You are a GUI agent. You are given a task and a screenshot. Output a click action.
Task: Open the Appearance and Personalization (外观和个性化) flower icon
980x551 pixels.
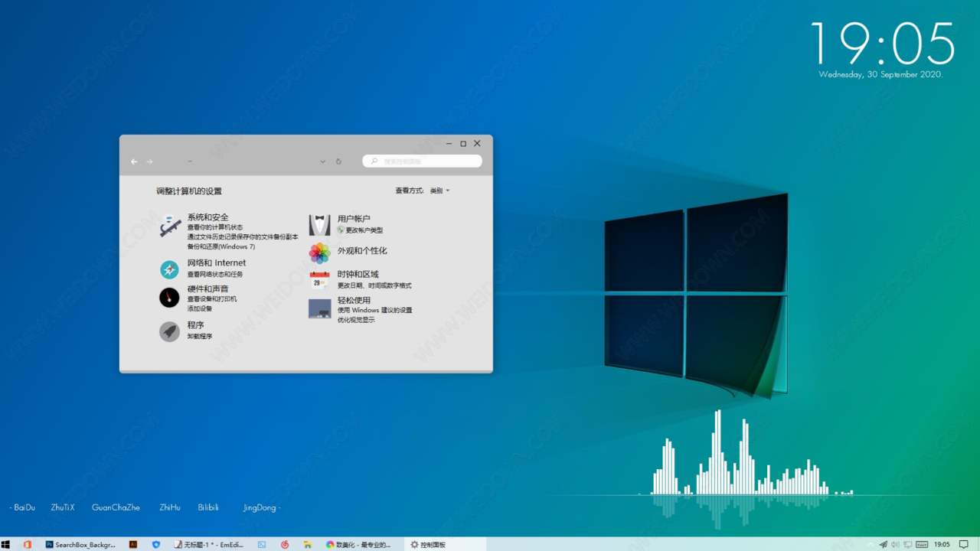319,253
